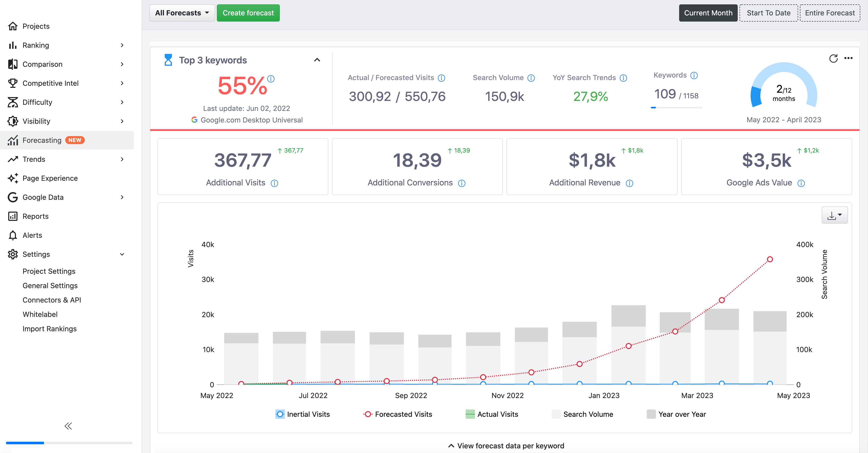This screenshot has width=868, height=453.
Task: Expand the Visibility submenu chevron
Action: click(x=122, y=121)
